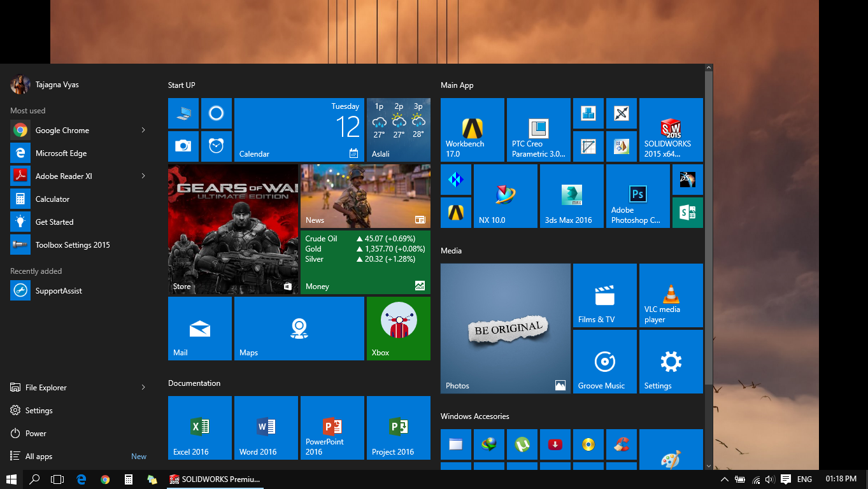Image resolution: width=868 pixels, height=489 pixels.
Task: Launch PTC Creo Parametric 3.0 tile
Action: (538, 130)
